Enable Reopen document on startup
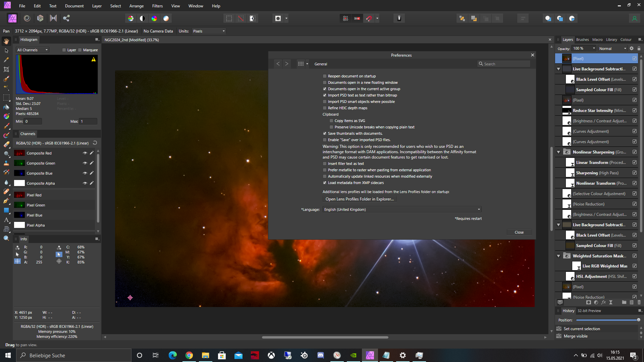 point(324,76)
